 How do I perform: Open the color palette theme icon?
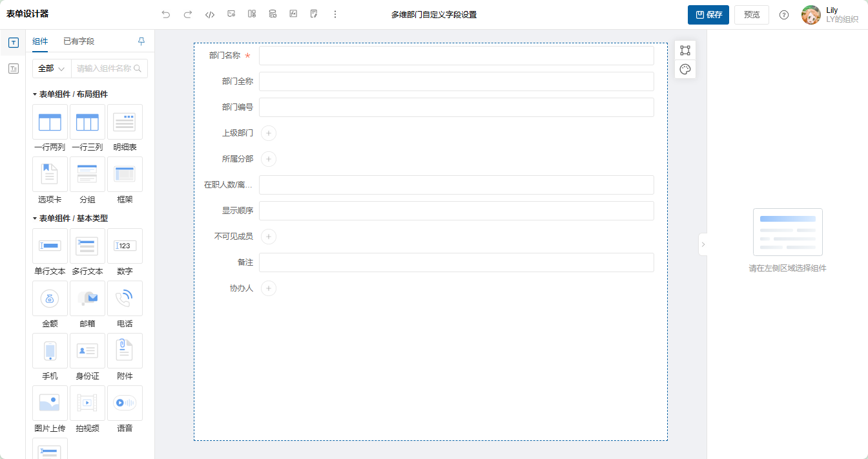[x=685, y=69]
